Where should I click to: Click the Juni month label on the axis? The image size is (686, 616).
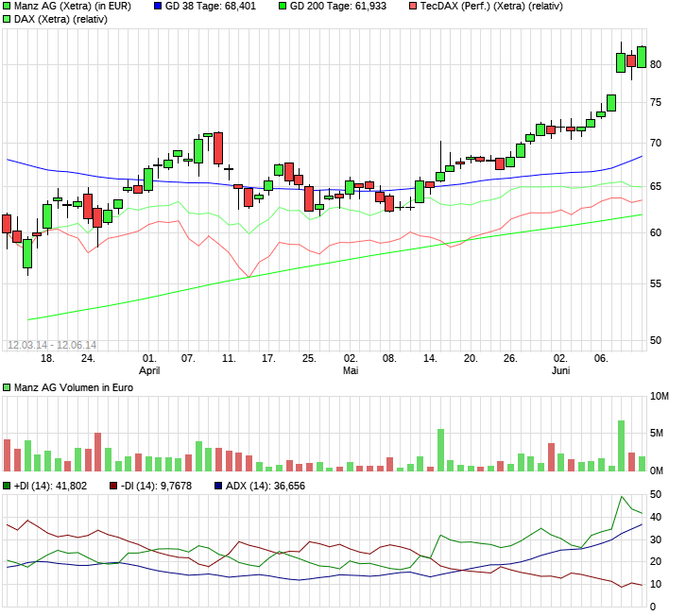point(560,370)
